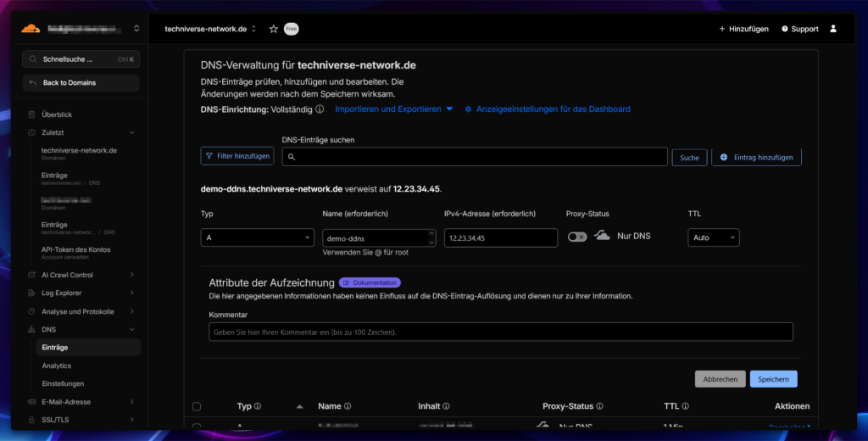Click the Proxy-Status column info icon
868x441 pixels.
[599, 407]
